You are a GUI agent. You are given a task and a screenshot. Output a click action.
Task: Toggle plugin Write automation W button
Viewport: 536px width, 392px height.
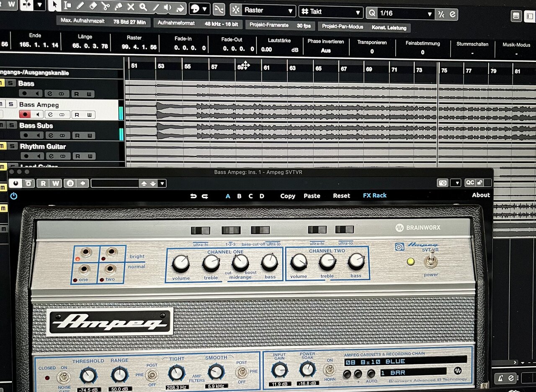tap(56, 183)
